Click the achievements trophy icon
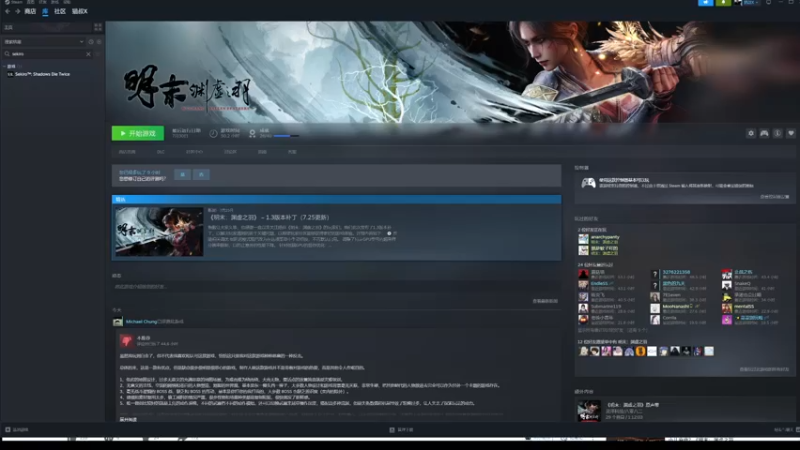800x450 pixels. [252, 133]
